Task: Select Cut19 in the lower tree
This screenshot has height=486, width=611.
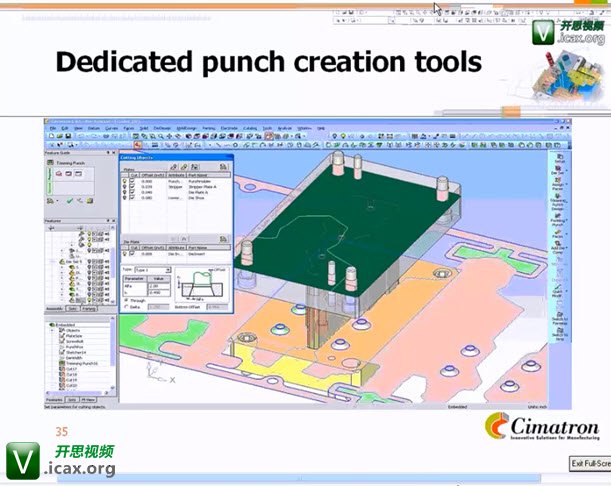Action: (x=69, y=380)
